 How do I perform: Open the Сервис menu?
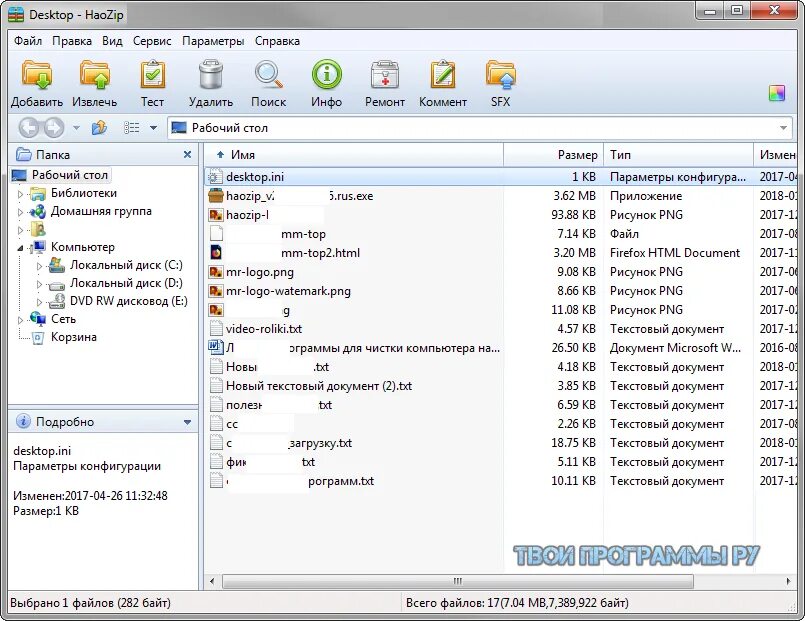(152, 41)
